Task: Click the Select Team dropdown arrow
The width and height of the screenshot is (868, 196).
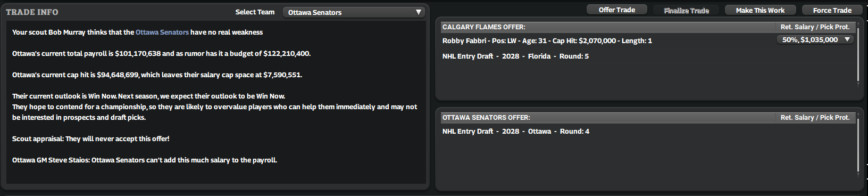Action: point(419,12)
